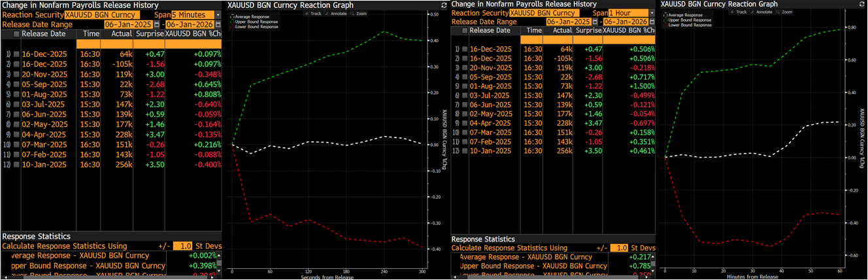
Task: Activate Zoom in the left reaction graph
Action: (x=361, y=12)
